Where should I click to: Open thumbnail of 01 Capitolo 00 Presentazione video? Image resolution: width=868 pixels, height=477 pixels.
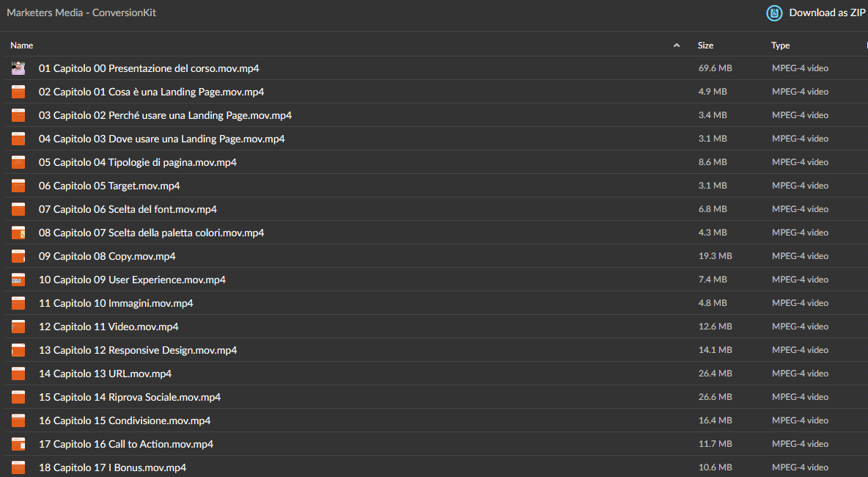coord(18,68)
